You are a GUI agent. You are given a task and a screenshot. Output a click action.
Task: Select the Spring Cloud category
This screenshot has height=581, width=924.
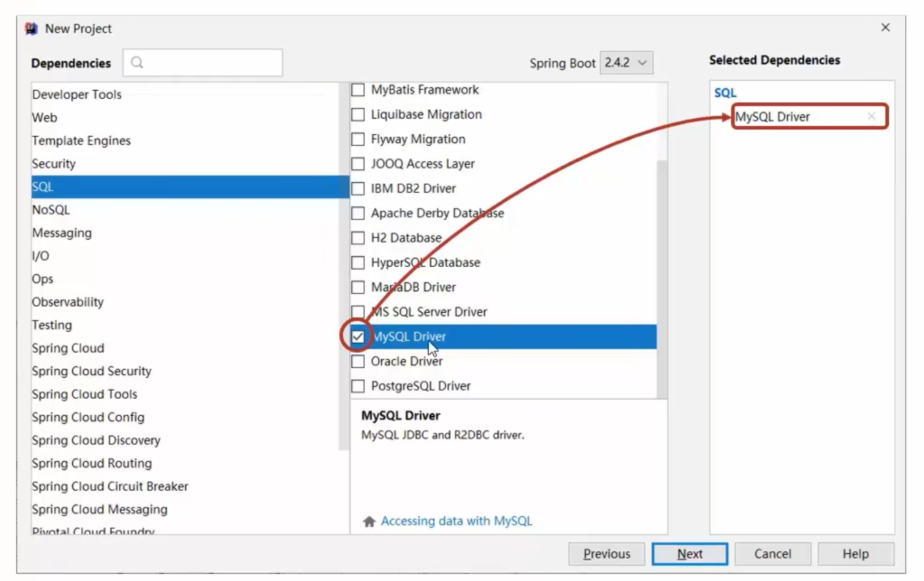pyautogui.click(x=190, y=348)
